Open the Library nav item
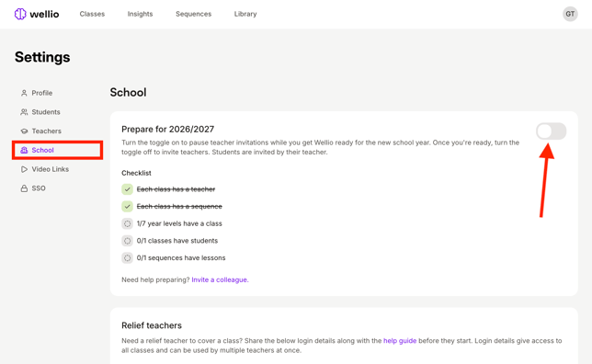The width and height of the screenshot is (592, 364). pyautogui.click(x=245, y=14)
